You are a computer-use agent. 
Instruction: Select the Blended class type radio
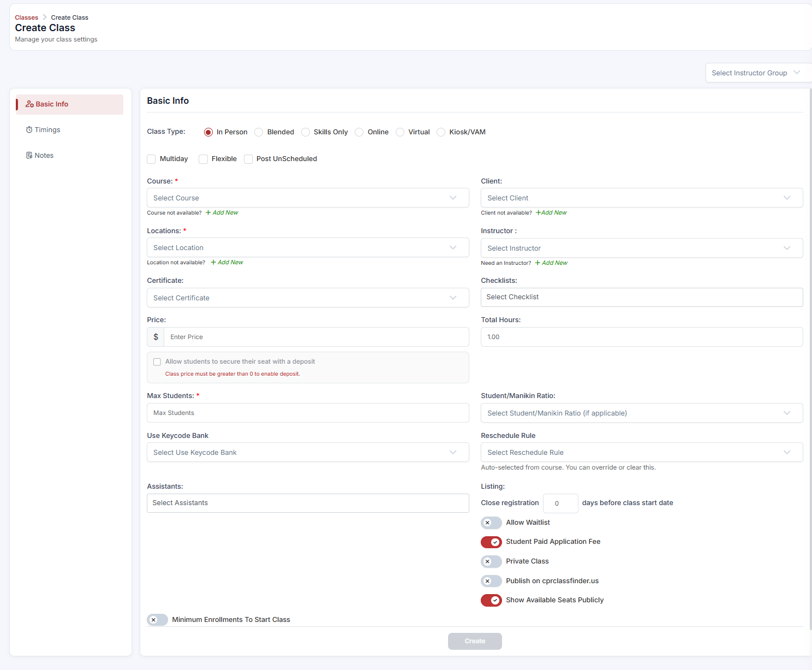259,132
